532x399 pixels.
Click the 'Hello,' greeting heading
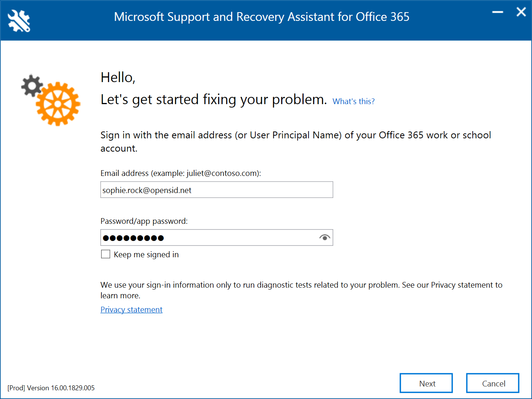click(x=118, y=78)
